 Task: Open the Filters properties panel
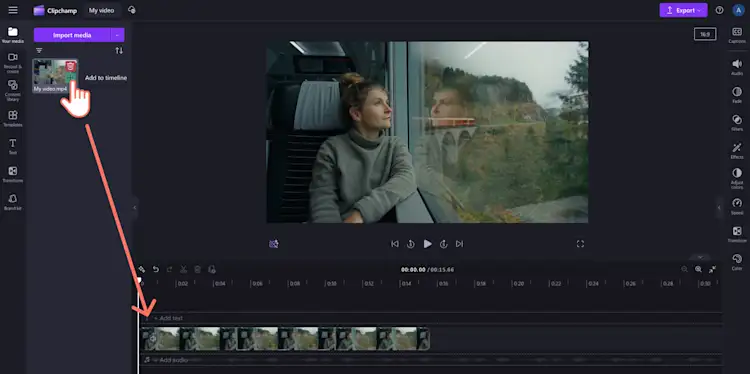(x=737, y=122)
